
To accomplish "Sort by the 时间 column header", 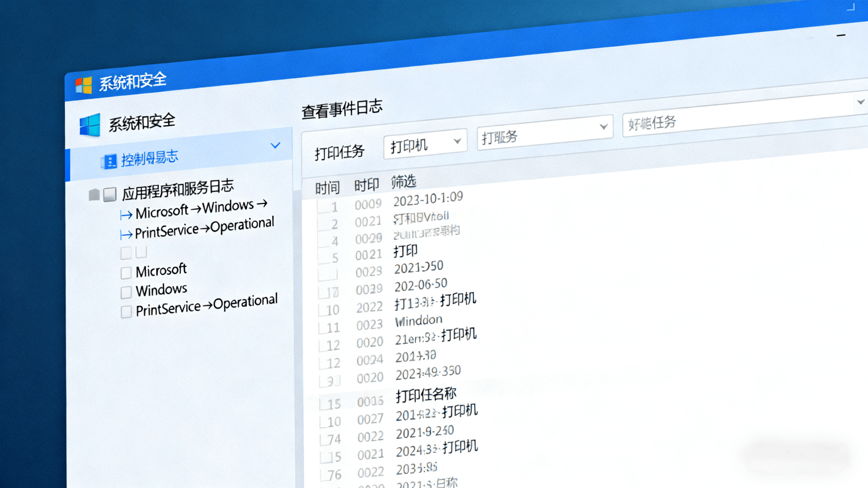I will tap(327, 187).
